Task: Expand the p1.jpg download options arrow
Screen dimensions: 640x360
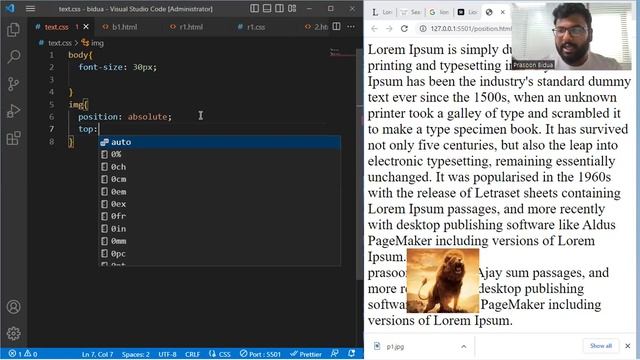Action: (464, 347)
